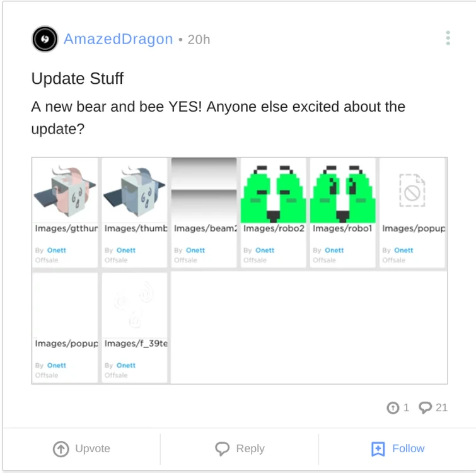The width and height of the screenshot is (476, 473).
Task: Click the unavailable image placeholder icon
Action: (x=412, y=190)
